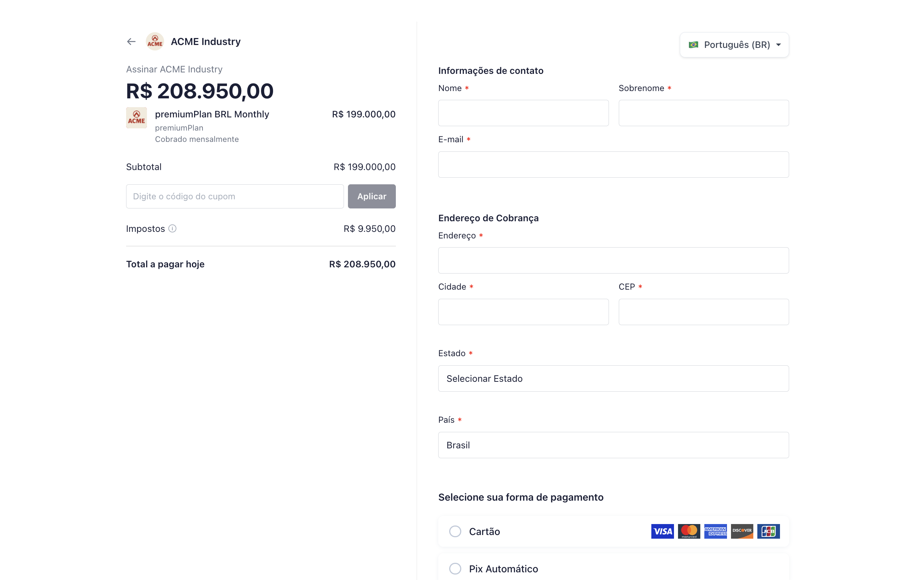This screenshot has width=924, height=580.
Task: Click the premiumPlan product ACME thumbnail
Action: (x=136, y=117)
